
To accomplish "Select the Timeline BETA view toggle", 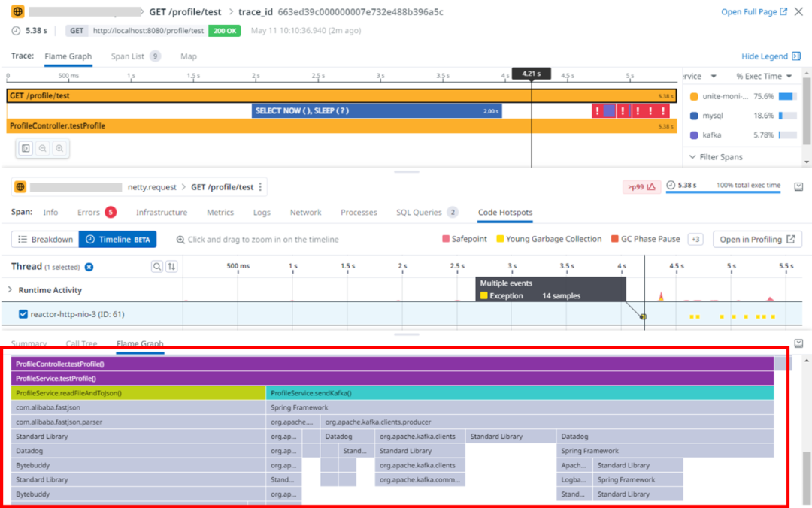I will [117, 240].
